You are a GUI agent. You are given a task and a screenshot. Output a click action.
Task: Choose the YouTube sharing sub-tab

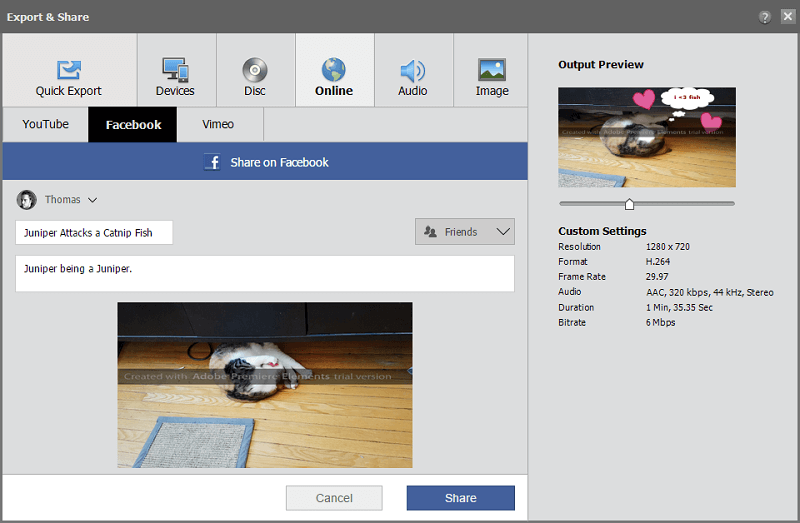45,124
